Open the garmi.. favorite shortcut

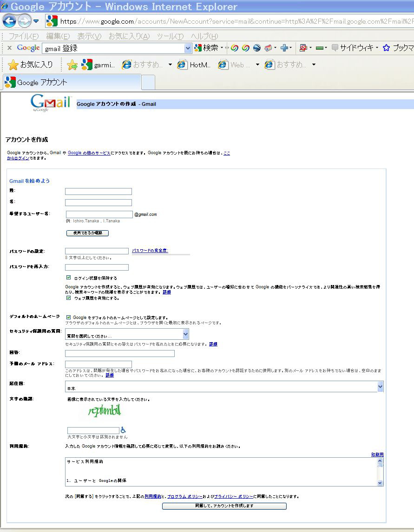click(98, 65)
